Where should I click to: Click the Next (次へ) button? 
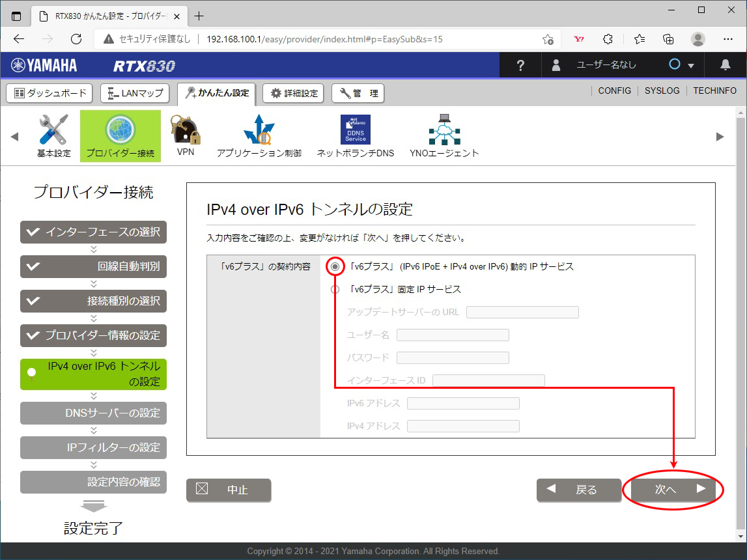point(673,490)
